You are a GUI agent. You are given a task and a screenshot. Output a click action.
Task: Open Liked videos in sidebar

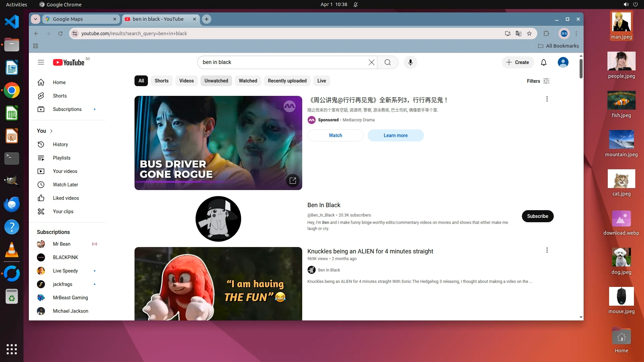66,198
